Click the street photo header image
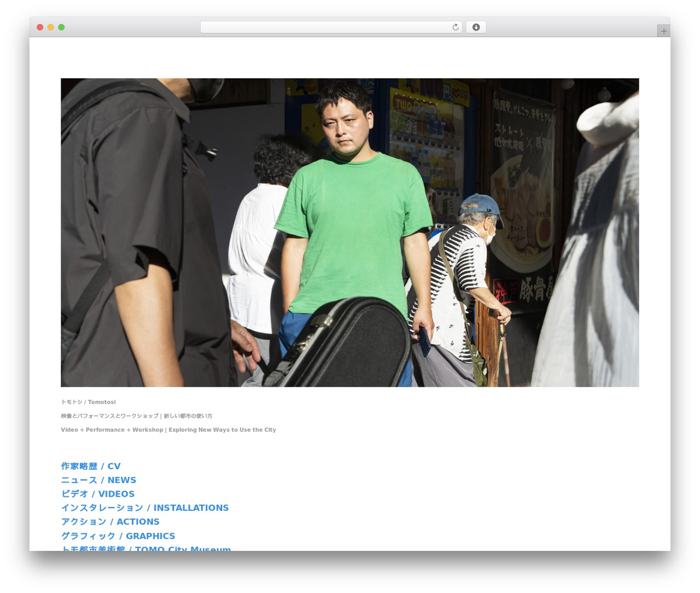 (350, 232)
